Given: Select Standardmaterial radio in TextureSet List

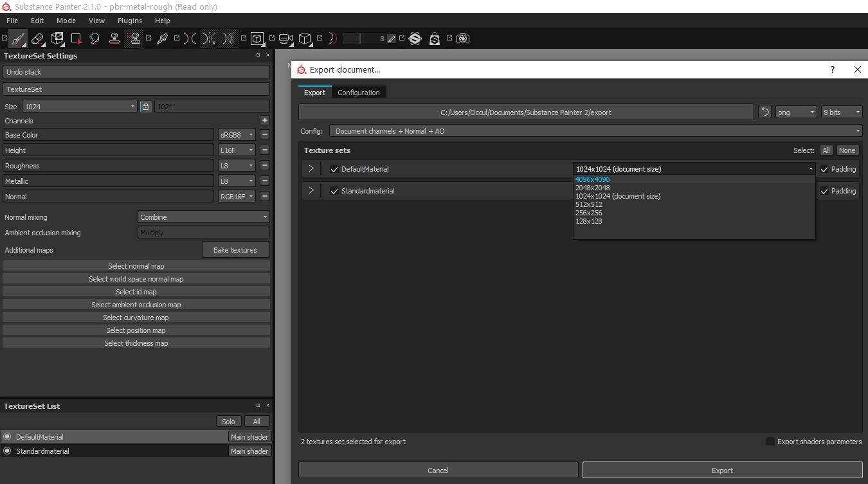Looking at the screenshot, I should pos(7,451).
